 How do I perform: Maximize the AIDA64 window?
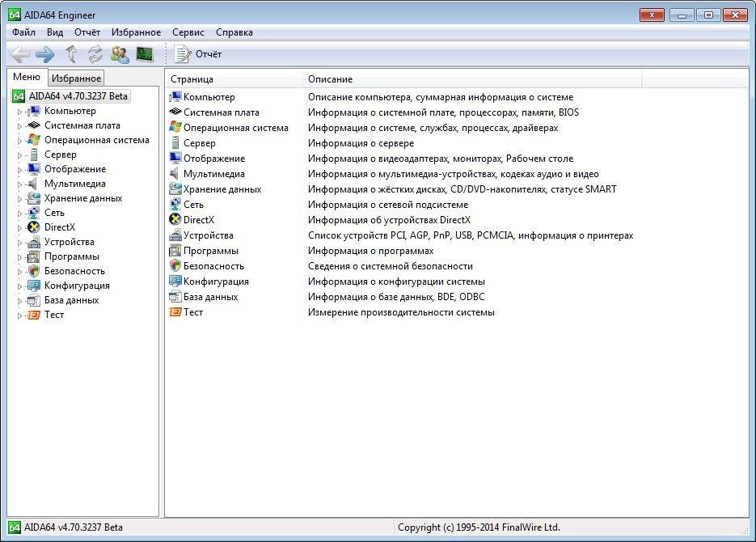[x=708, y=15]
